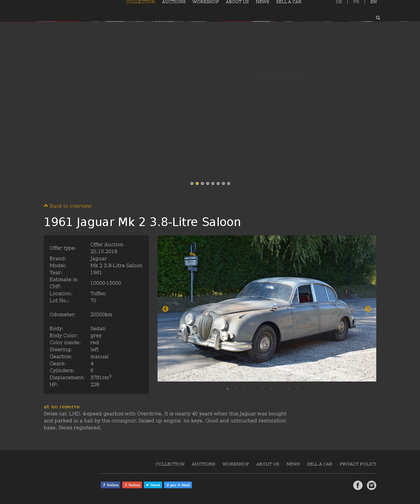Screen dimensions: 420x504
Task: Open footer WORKSHOP link
Action: pos(236,464)
